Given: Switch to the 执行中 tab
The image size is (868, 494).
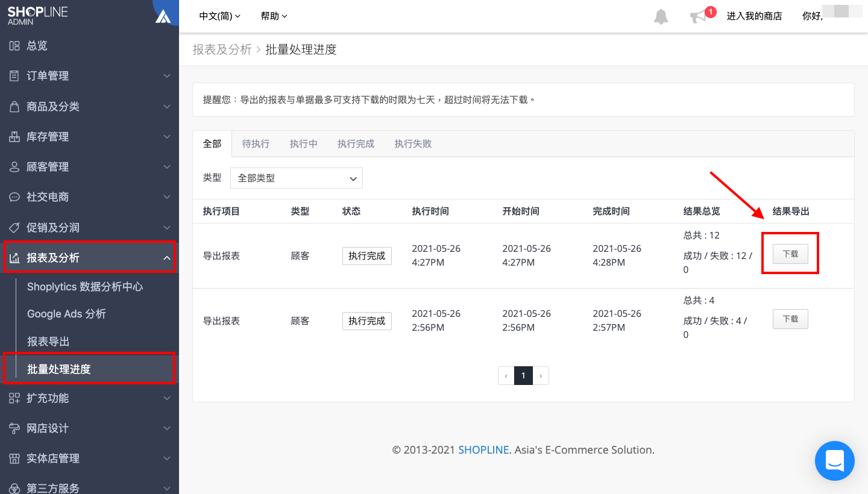Looking at the screenshot, I should pyautogui.click(x=303, y=144).
